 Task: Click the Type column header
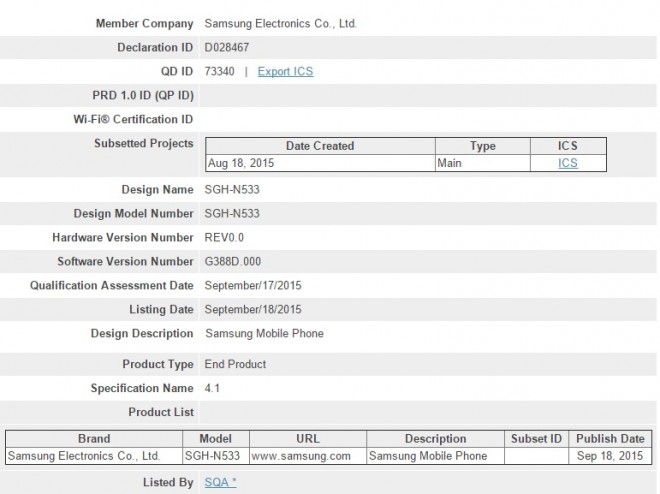[x=482, y=146]
